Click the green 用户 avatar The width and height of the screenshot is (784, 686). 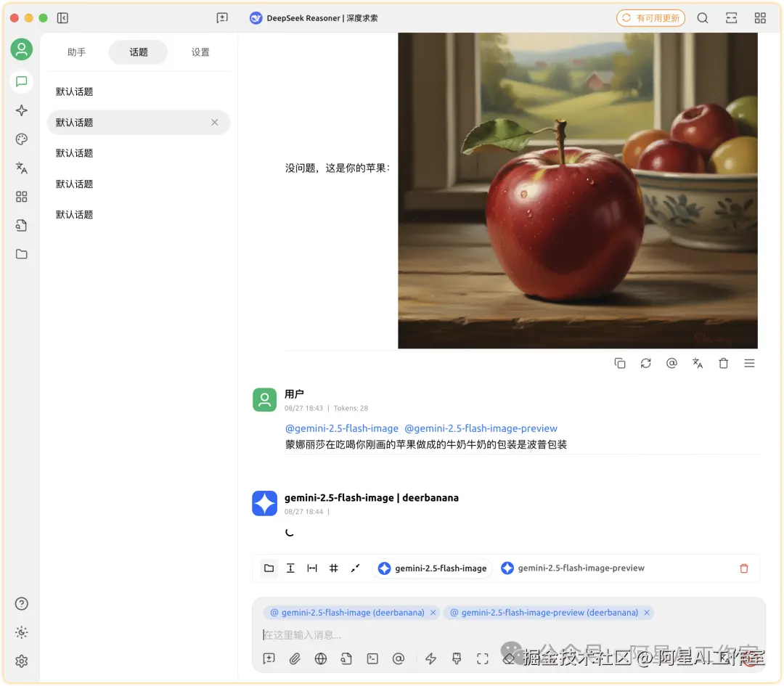click(264, 400)
